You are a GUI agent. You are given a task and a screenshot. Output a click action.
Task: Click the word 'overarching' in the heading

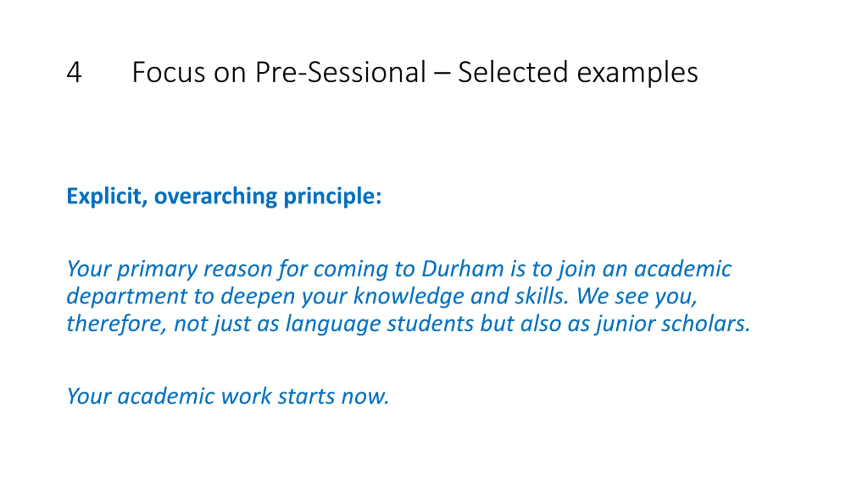coord(216,197)
